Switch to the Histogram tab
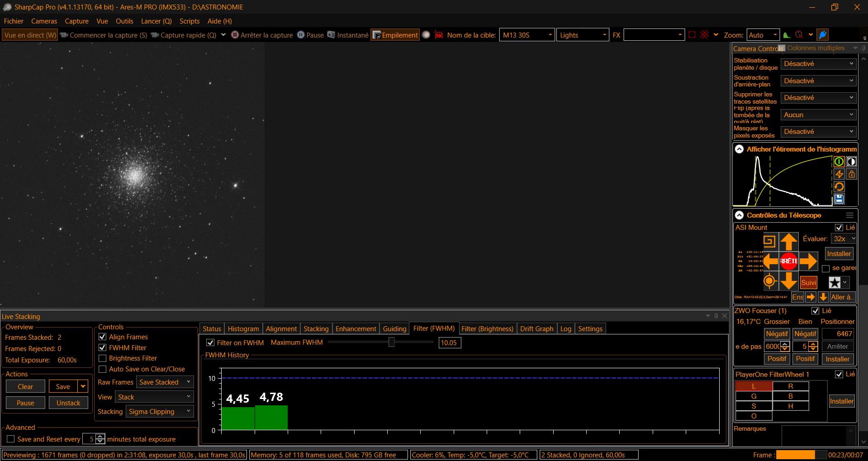 click(x=243, y=328)
